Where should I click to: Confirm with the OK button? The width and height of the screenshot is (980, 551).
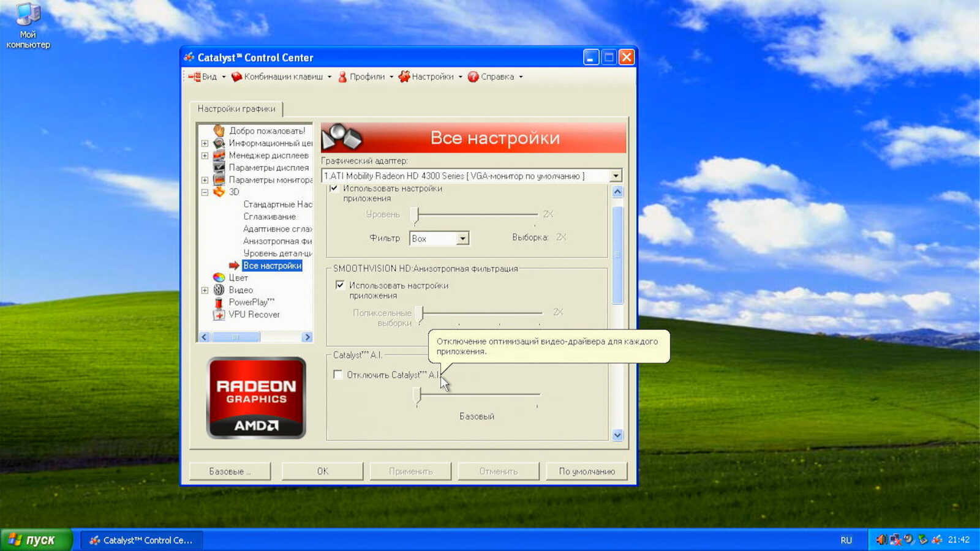pos(323,471)
